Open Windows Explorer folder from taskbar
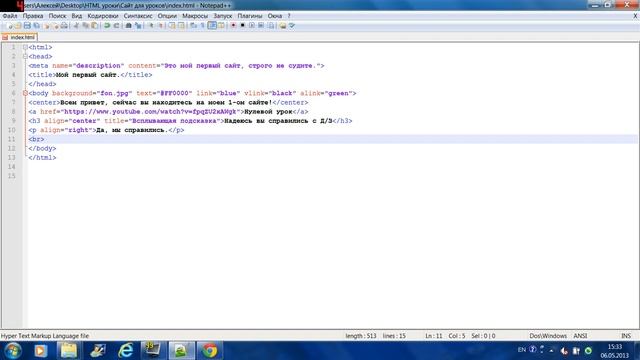Screen dimensions: 640x360 coord(69,351)
